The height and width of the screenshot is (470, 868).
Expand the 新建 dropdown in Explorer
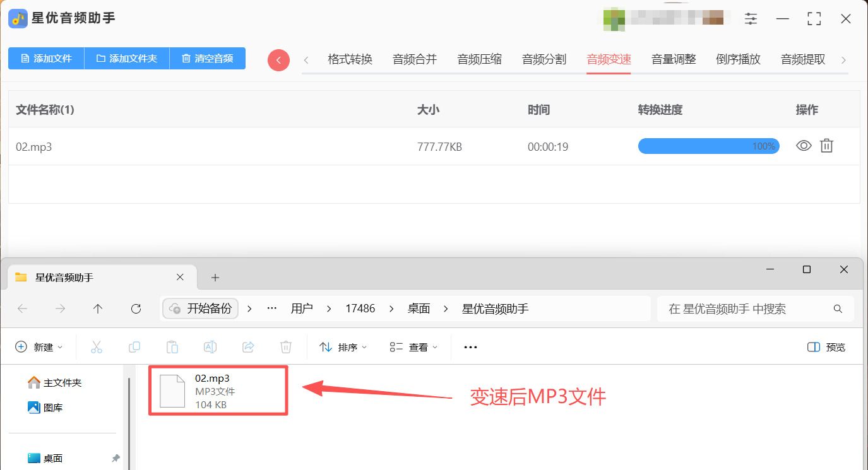pyautogui.click(x=39, y=347)
